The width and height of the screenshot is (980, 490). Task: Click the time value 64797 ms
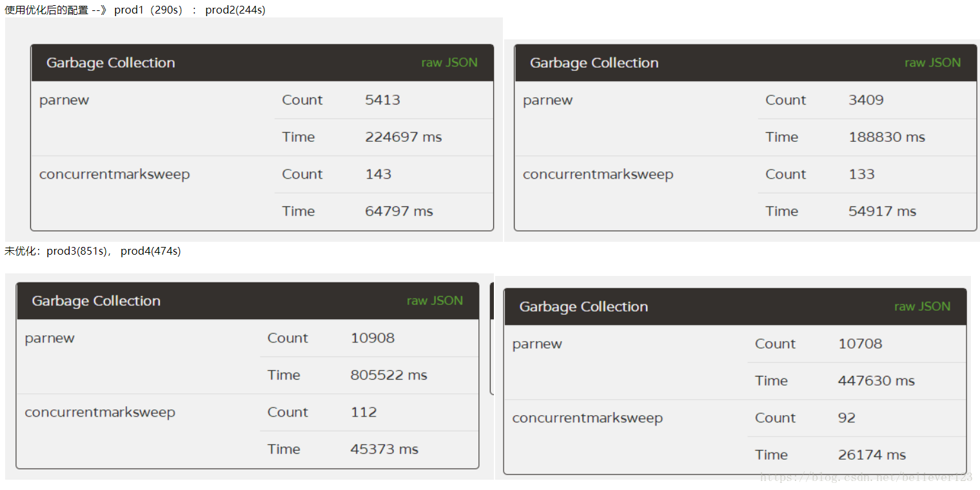398,211
